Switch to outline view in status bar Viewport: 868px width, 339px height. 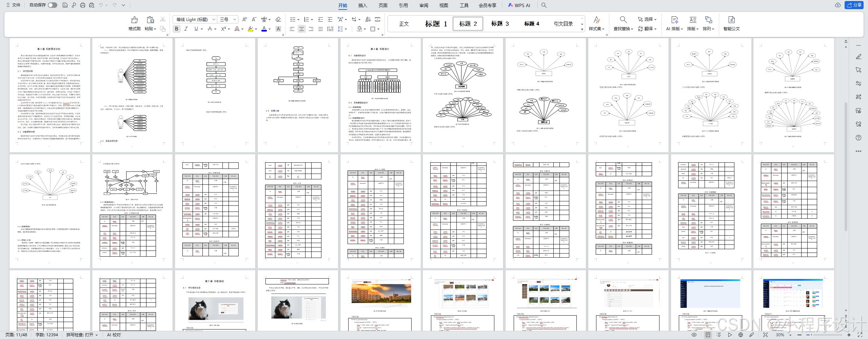(x=718, y=335)
